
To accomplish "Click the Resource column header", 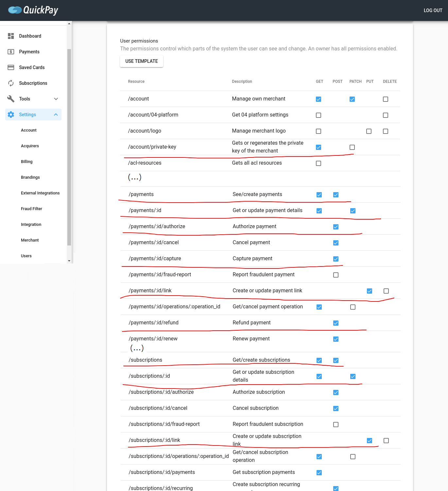I will tap(136, 82).
